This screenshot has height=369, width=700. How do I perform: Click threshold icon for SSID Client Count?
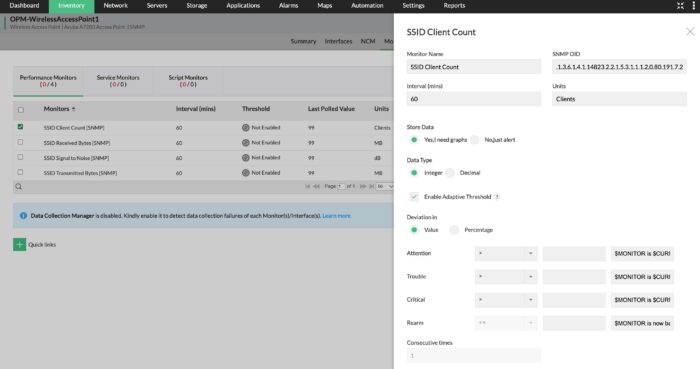[246, 128]
